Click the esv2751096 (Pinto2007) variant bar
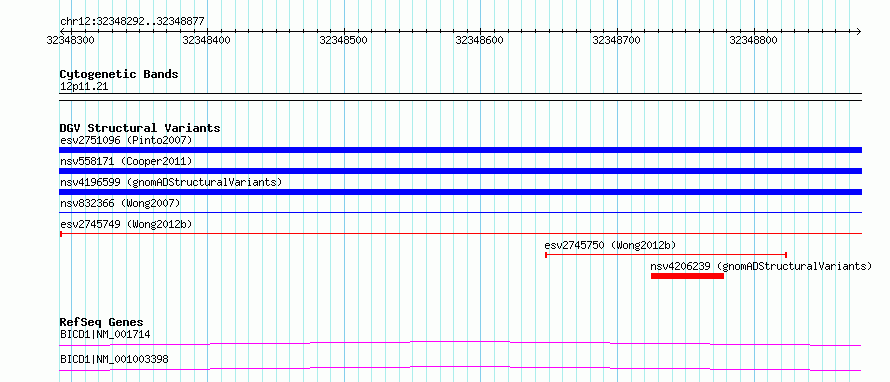 point(460,150)
